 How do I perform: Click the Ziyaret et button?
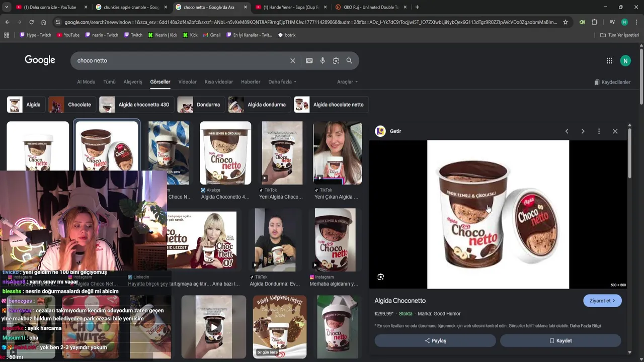(602, 301)
